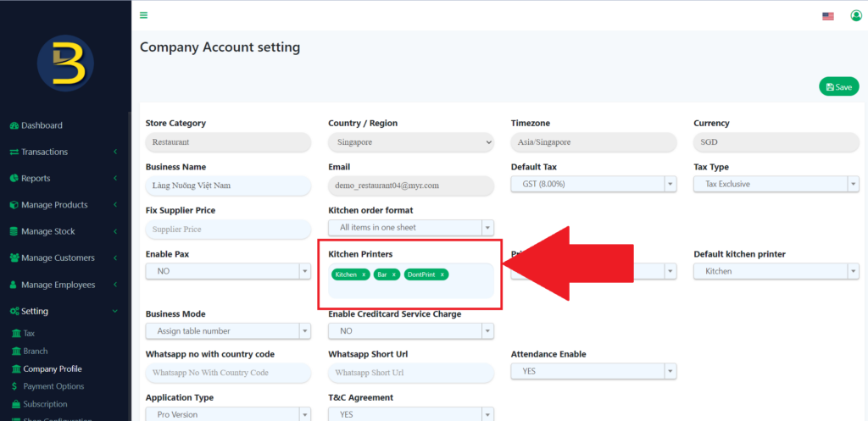Open Dashboard from the sidebar
The height and width of the screenshot is (421, 868).
[42, 125]
